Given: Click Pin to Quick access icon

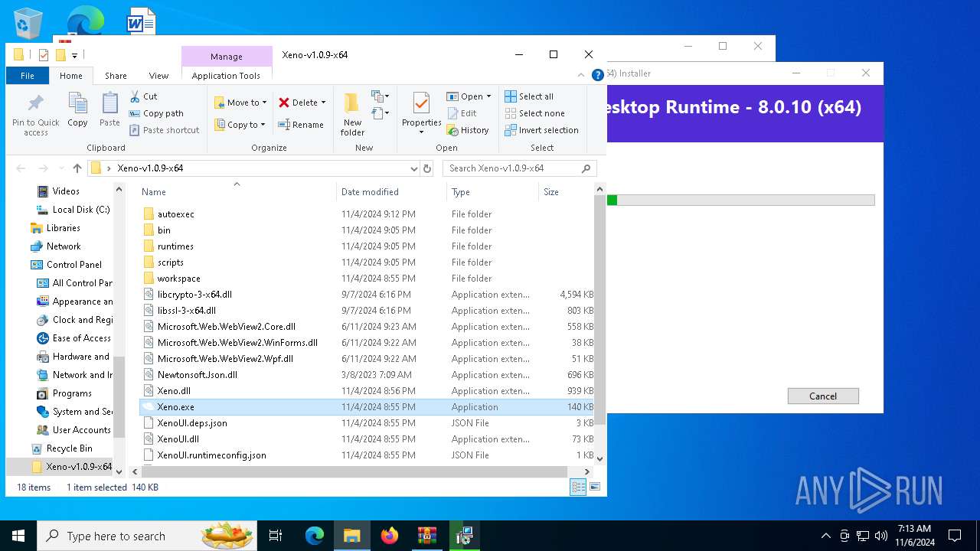Looking at the screenshot, I should coord(35,116).
